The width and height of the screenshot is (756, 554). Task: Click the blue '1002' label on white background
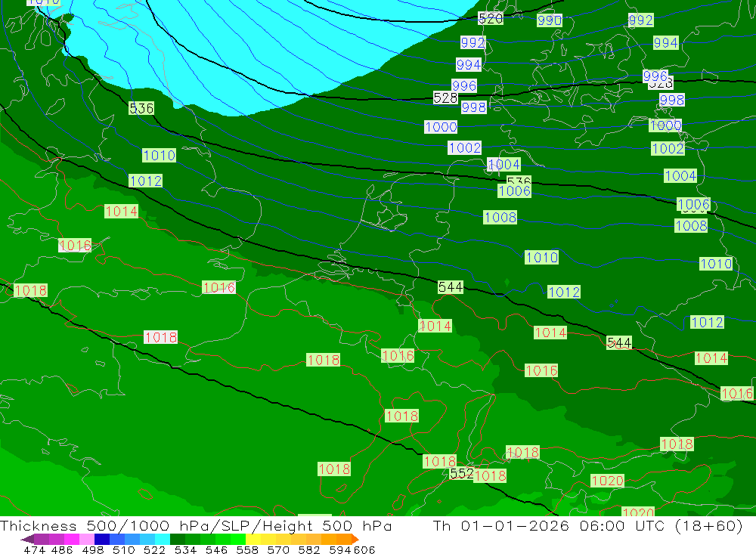coord(465,147)
